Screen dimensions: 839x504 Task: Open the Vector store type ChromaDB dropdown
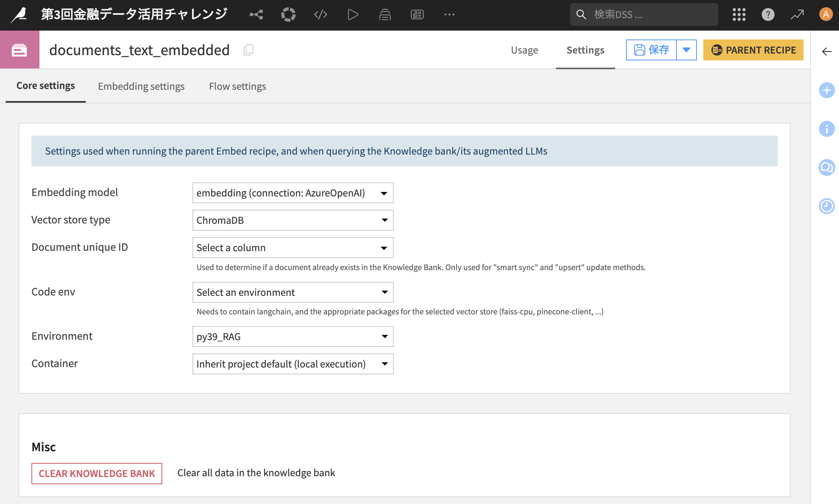click(293, 220)
